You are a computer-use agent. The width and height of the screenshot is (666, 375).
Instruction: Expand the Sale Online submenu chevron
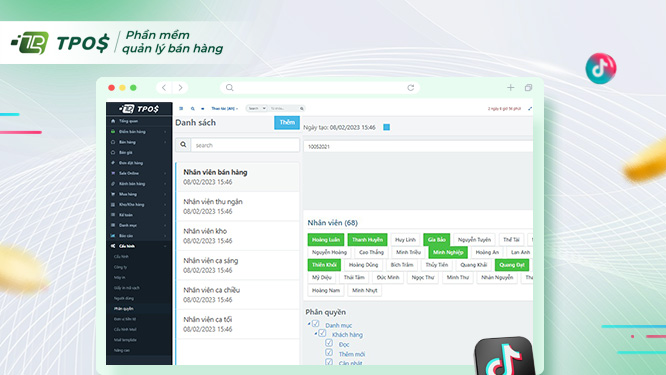coord(165,173)
